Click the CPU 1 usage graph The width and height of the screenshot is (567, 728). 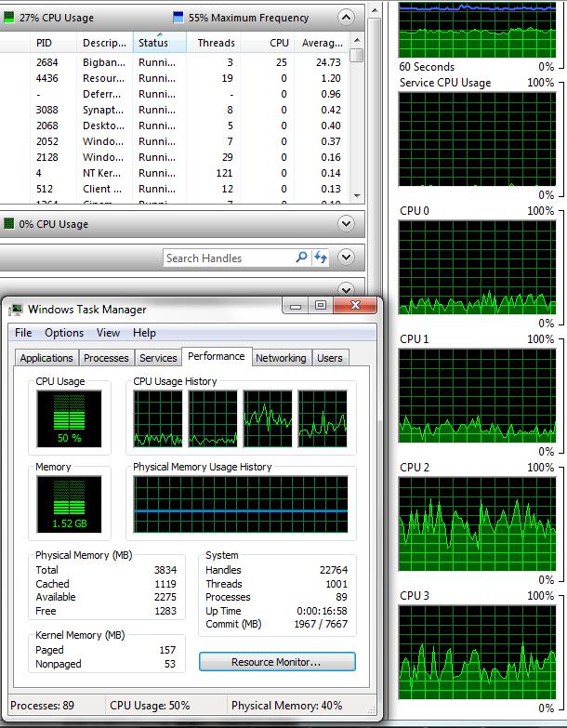477,395
